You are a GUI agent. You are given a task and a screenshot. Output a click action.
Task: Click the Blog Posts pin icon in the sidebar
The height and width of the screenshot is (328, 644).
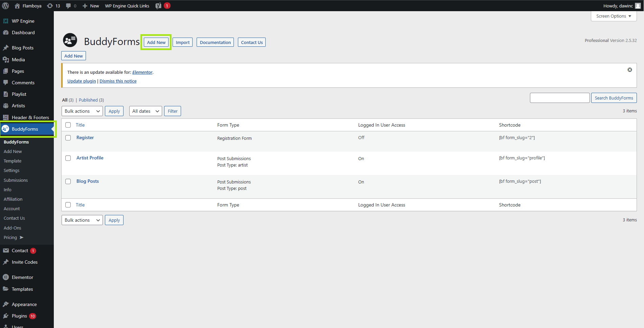pyautogui.click(x=6, y=48)
